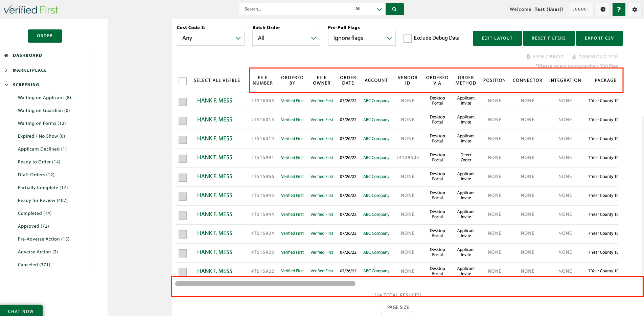Open HANK T. MESS applicant link
Screen dimensions: 644x316
point(215,158)
